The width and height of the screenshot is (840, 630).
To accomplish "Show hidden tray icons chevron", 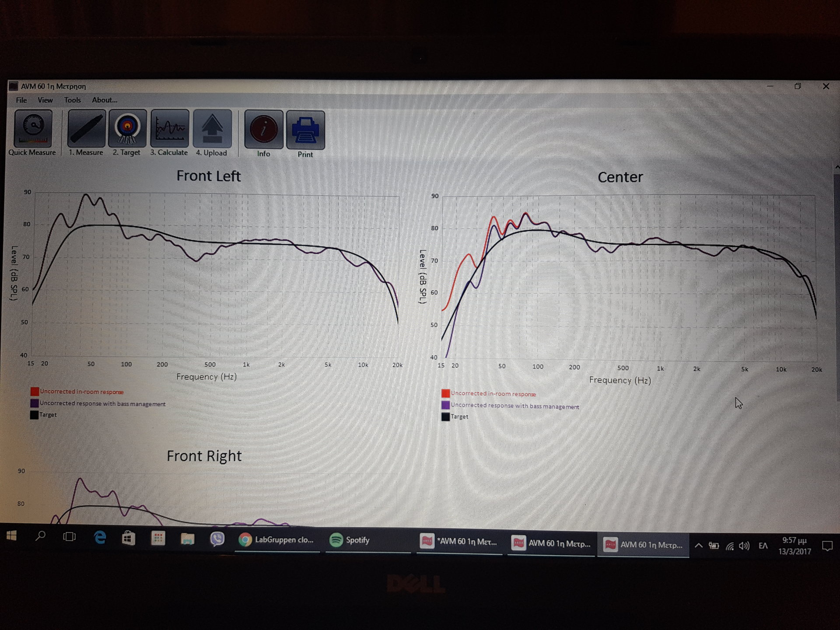I will tap(699, 545).
